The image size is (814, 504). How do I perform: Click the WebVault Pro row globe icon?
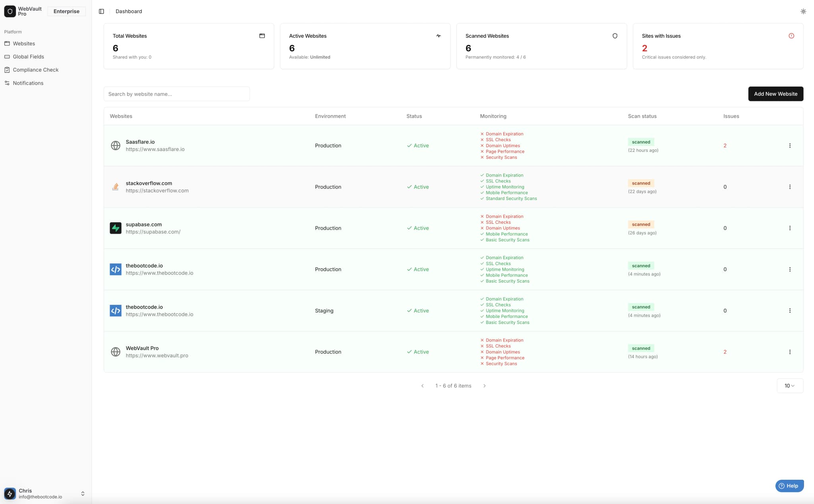116,352
